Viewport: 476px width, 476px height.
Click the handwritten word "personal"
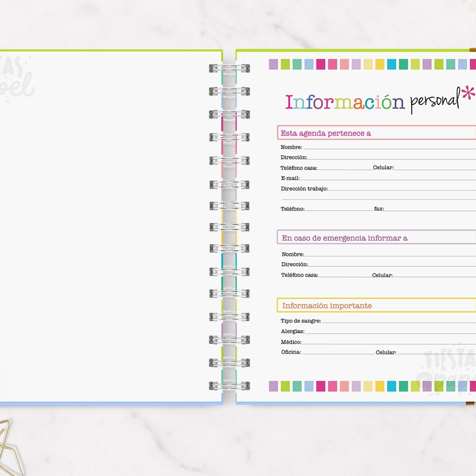click(x=435, y=102)
